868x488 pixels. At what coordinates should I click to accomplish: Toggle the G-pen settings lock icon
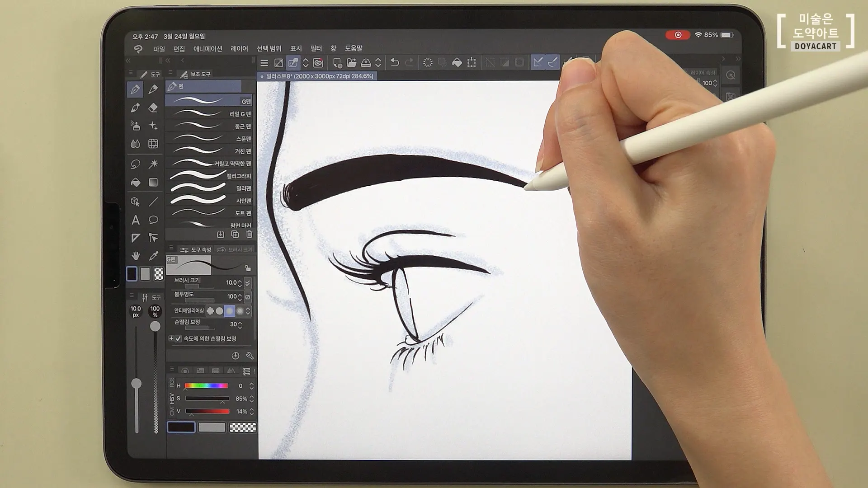[248, 267]
